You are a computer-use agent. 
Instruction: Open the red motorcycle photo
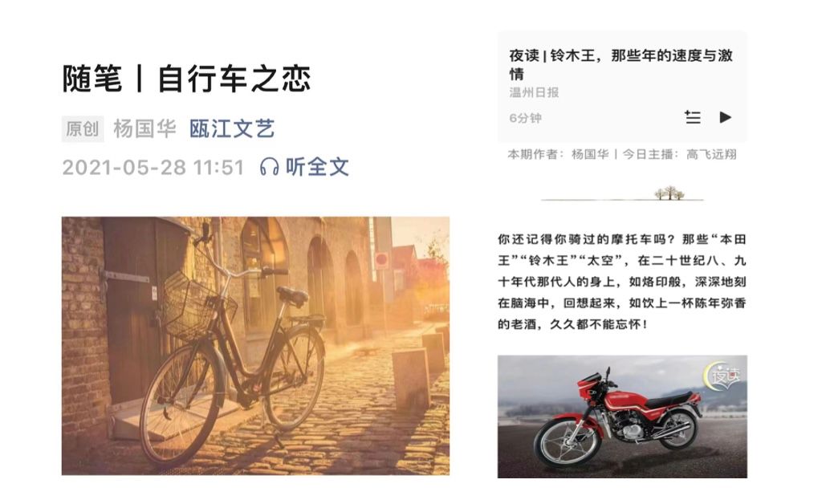click(622, 417)
